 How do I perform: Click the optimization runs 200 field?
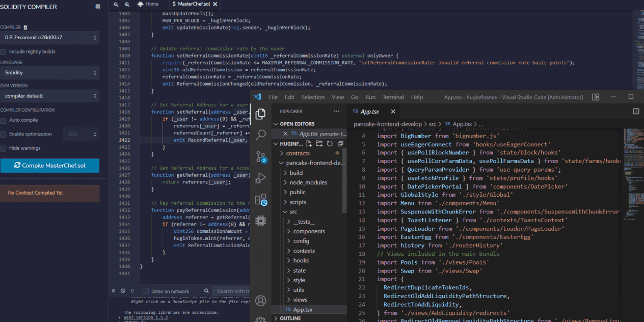81,134
